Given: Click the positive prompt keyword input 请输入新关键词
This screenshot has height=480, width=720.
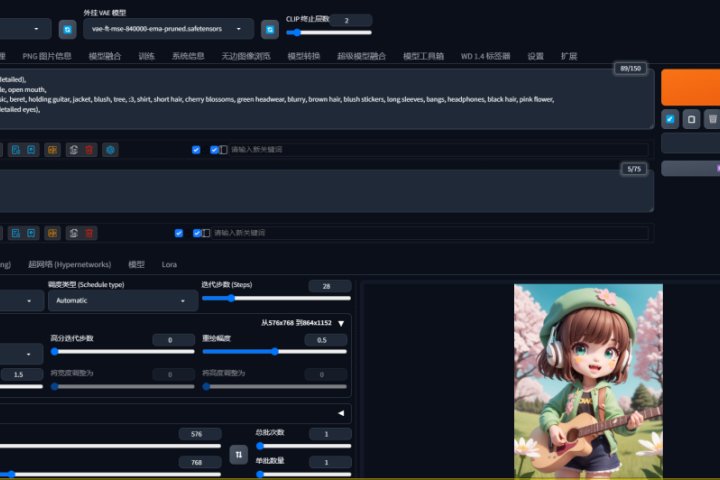Looking at the screenshot, I should [x=439, y=150].
